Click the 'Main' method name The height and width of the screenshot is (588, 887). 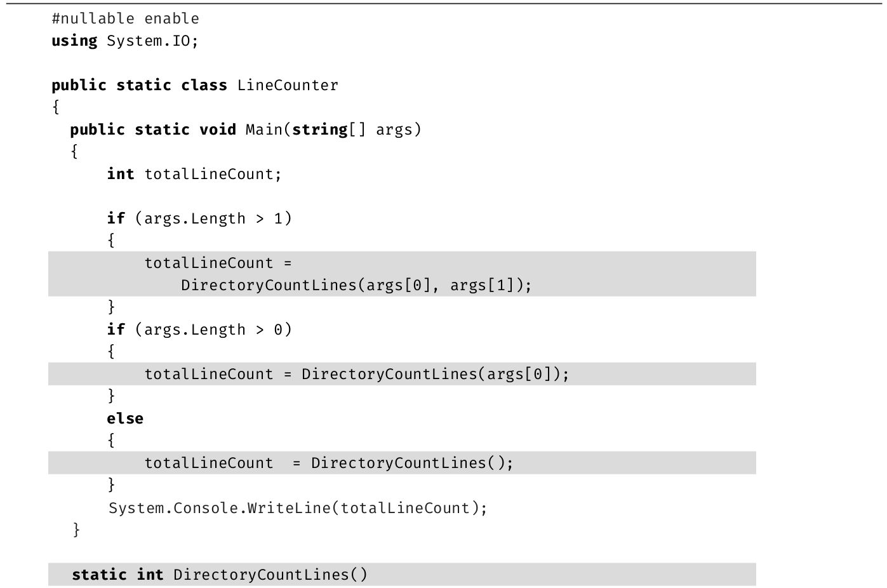(263, 130)
